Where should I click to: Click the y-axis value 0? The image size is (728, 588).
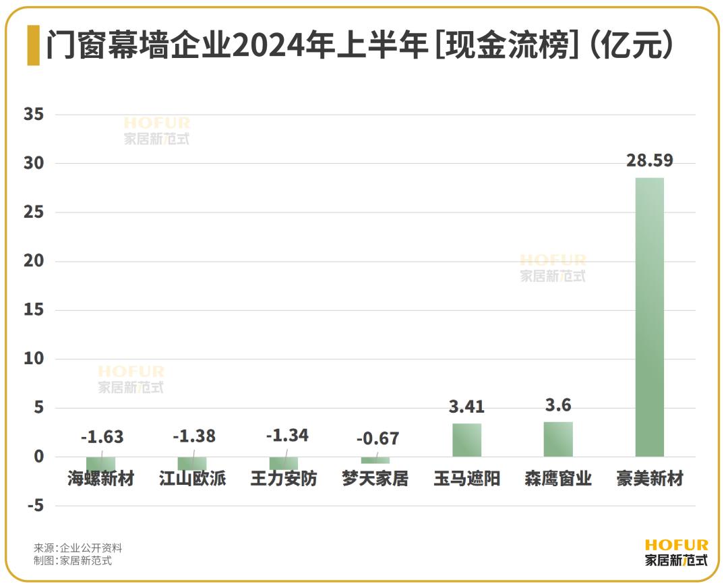[39, 457]
